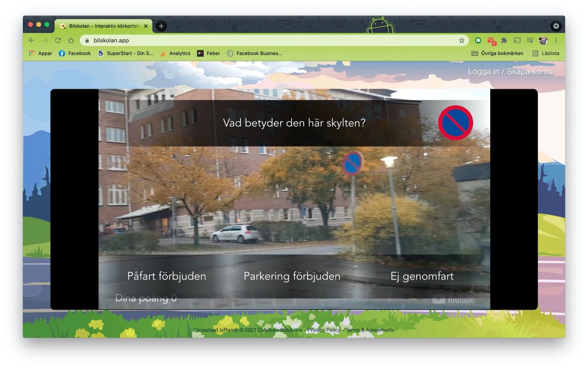
Task: Expand the Övriga bokmärken folder
Action: point(498,53)
